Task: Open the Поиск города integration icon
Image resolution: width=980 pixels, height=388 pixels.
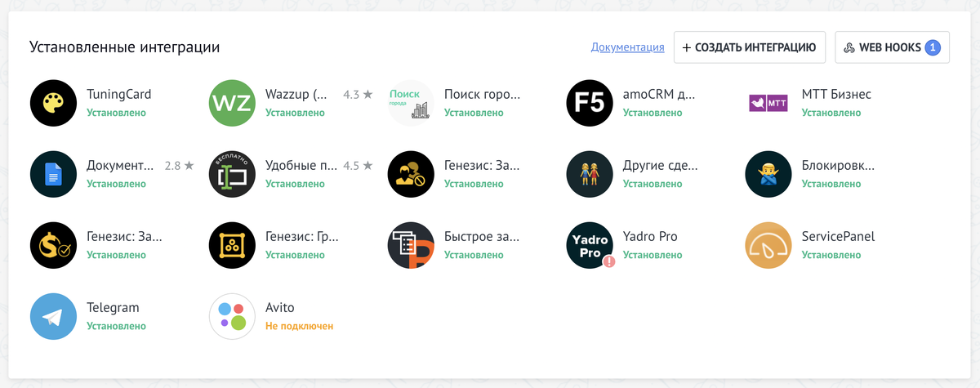Action: click(x=411, y=103)
